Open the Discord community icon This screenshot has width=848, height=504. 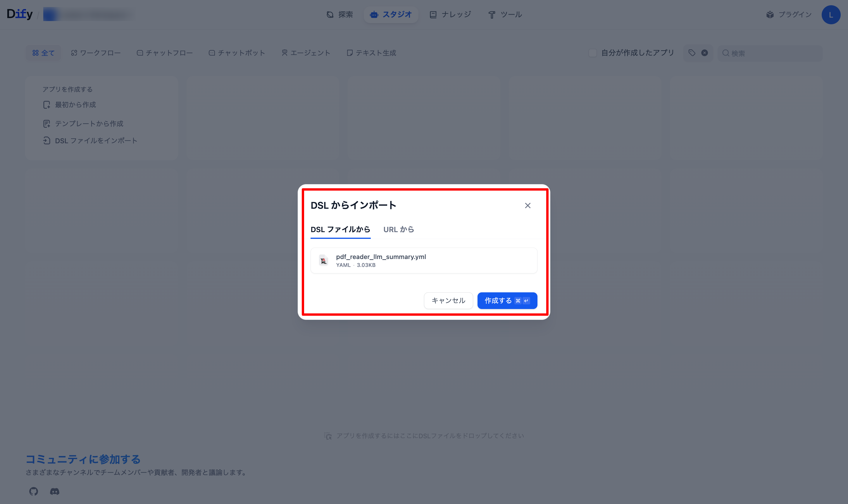tap(54, 491)
